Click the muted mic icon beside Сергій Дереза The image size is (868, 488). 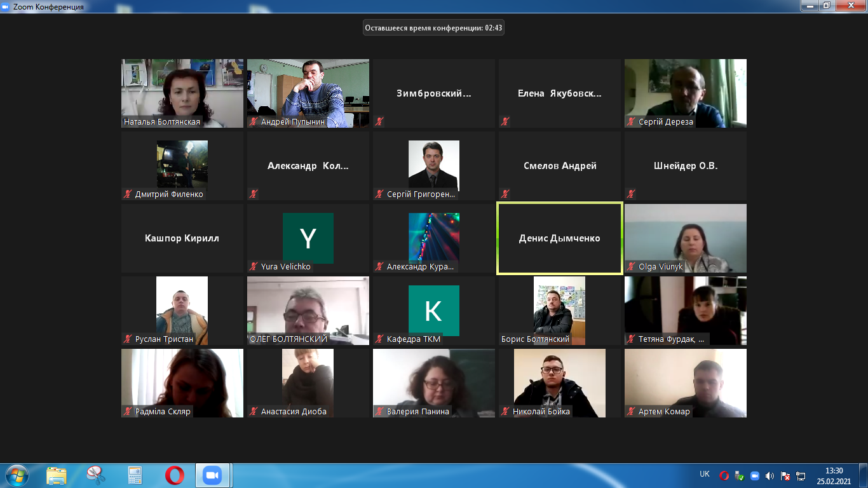click(631, 121)
